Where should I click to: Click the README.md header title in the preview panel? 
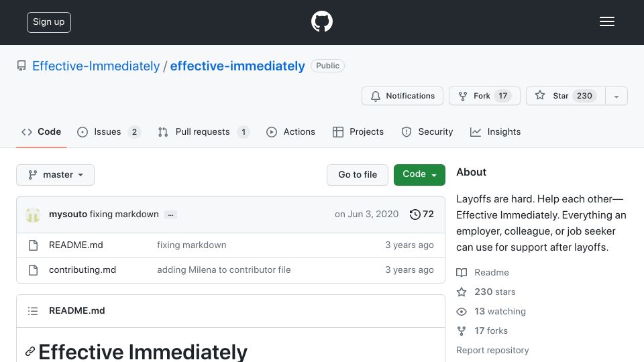click(x=76, y=310)
